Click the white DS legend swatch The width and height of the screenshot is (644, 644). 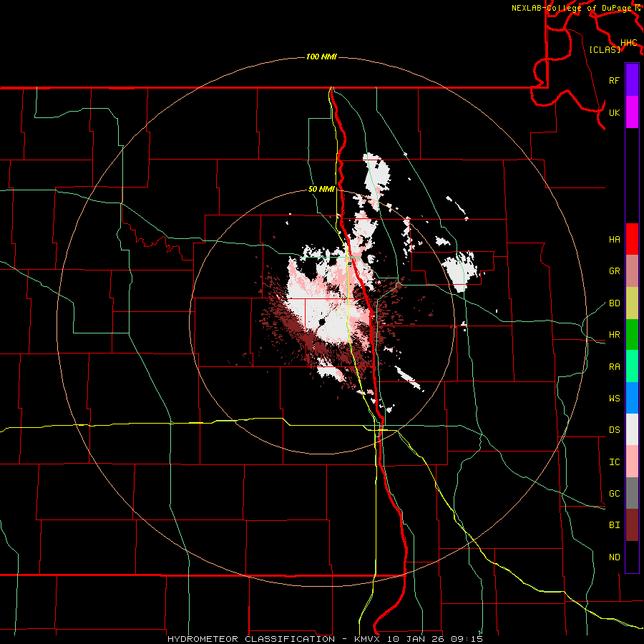(632, 429)
